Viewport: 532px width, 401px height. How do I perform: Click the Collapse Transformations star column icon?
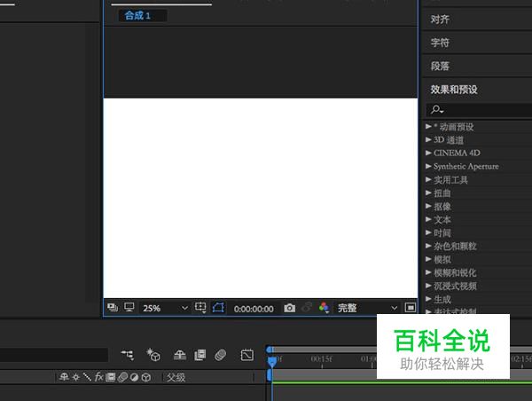(76, 377)
